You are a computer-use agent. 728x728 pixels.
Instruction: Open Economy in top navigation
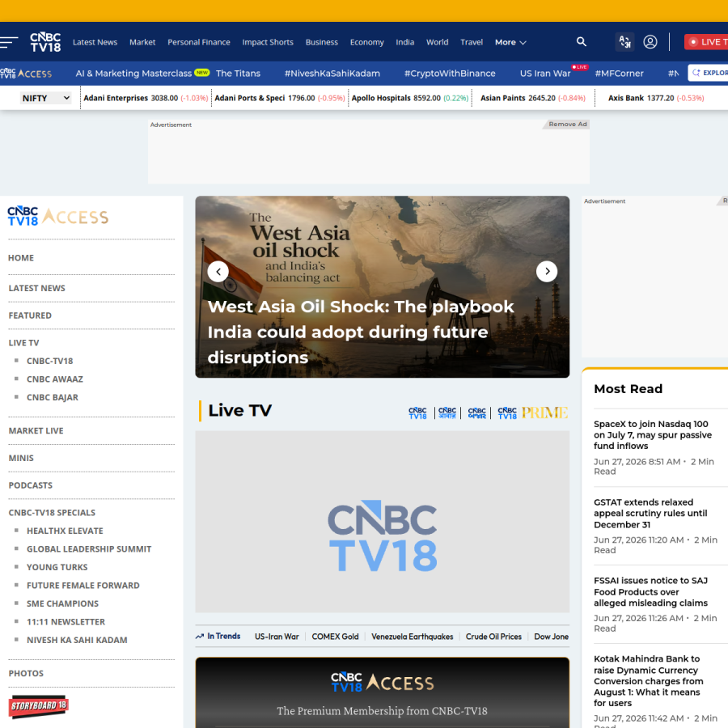[x=366, y=42]
